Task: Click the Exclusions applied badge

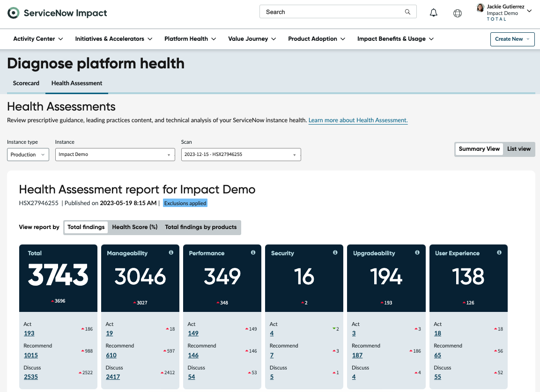Action: coord(185,203)
